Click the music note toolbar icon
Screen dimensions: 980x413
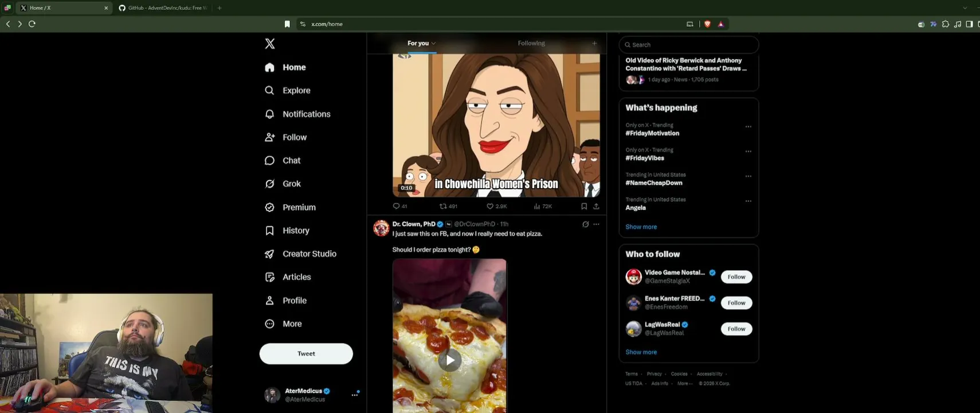click(958, 24)
